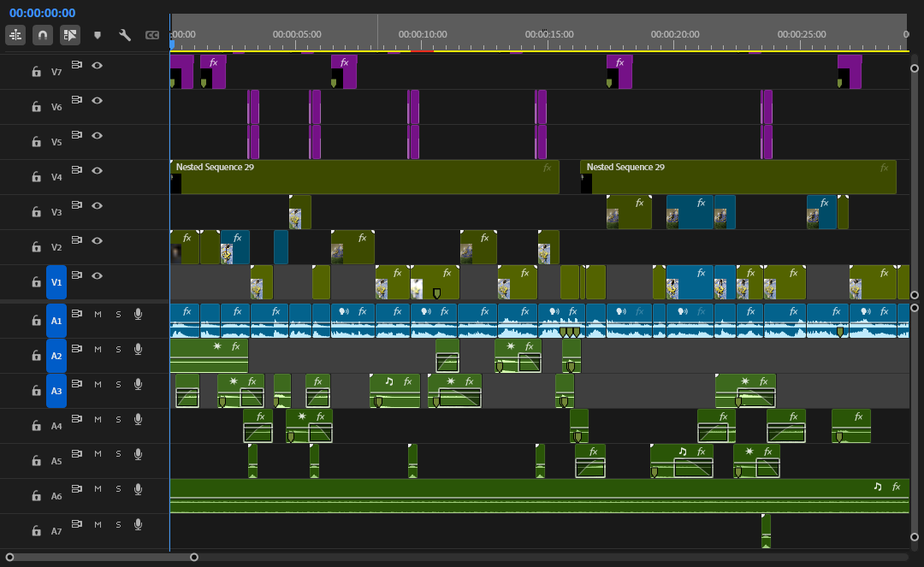Toggle track lock on V4
Viewport: 924px width, 567px height.
[36, 177]
